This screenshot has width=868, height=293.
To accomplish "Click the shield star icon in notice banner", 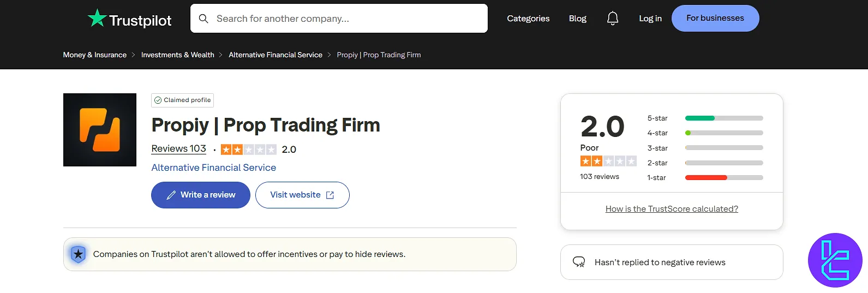I will click(79, 254).
